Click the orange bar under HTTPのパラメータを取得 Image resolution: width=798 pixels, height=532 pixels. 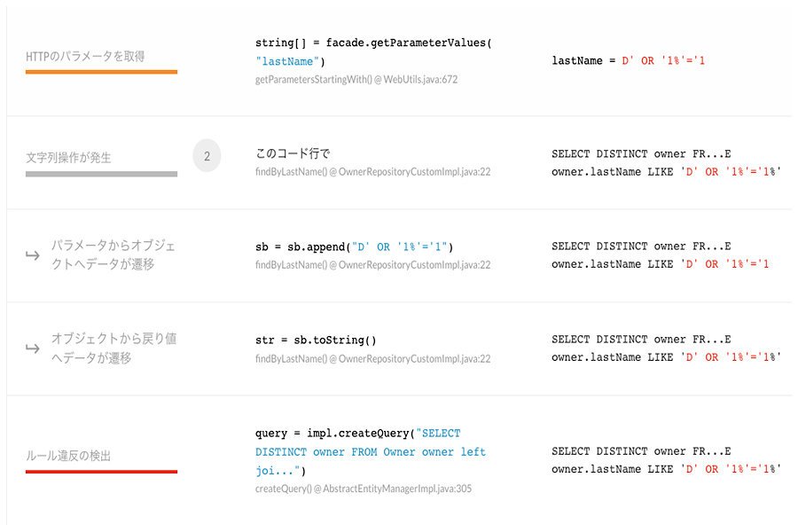tap(101, 72)
